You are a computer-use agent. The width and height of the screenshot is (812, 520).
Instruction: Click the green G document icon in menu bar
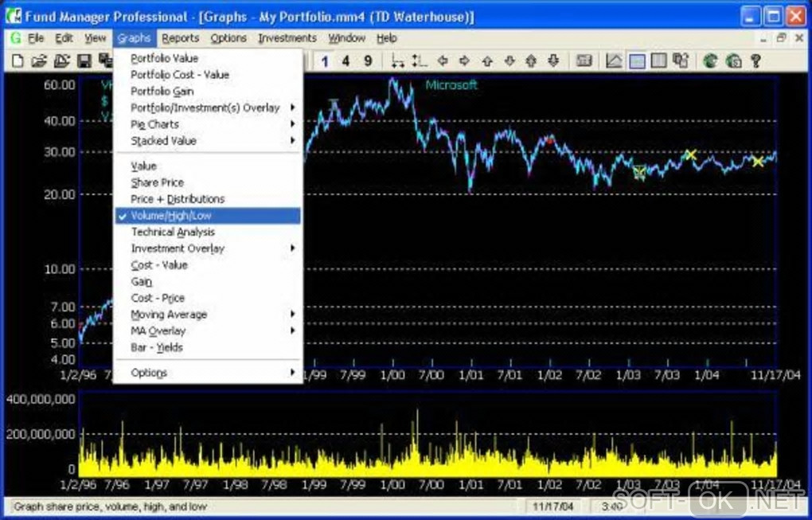[16, 37]
